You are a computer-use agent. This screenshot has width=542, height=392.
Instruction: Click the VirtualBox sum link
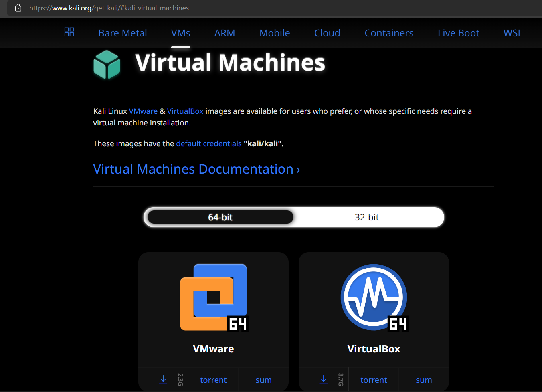pyautogui.click(x=424, y=380)
